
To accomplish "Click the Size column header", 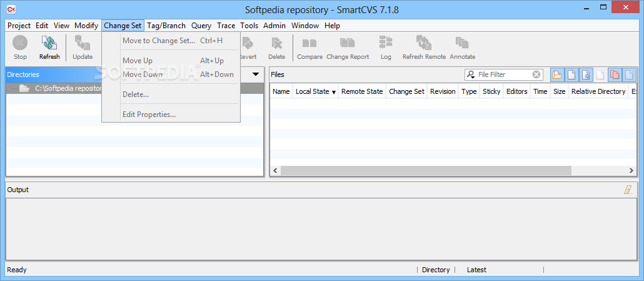I will (560, 91).
